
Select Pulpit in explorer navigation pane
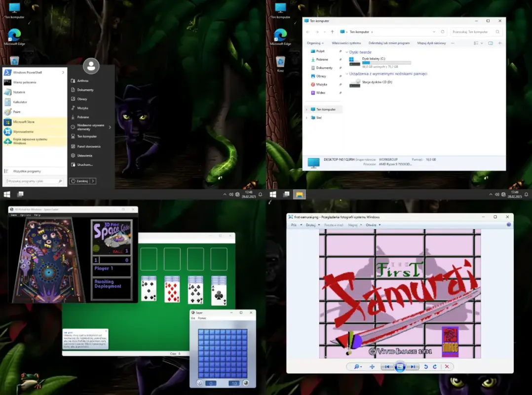(x=320, y=51)
